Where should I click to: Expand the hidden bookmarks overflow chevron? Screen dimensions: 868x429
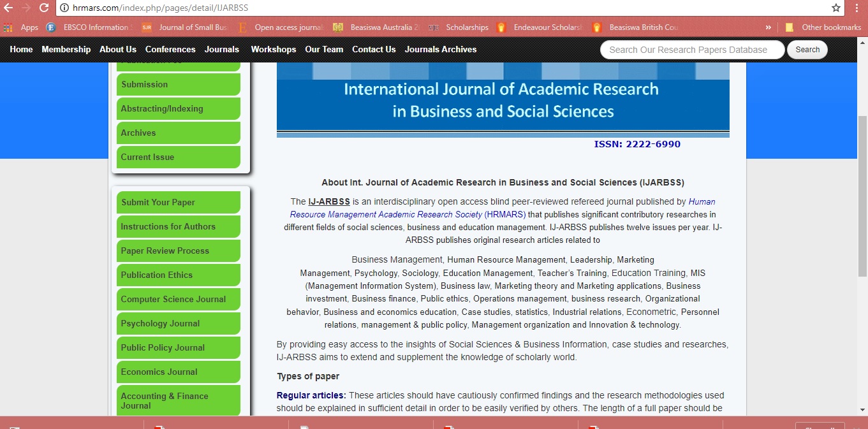tap(768, 27)
